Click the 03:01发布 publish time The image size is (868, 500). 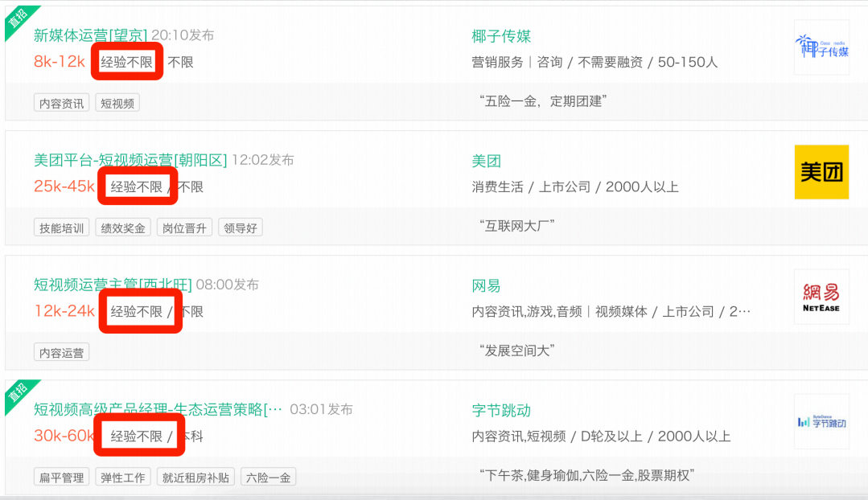pyautogui.click(x=321, y=409)
